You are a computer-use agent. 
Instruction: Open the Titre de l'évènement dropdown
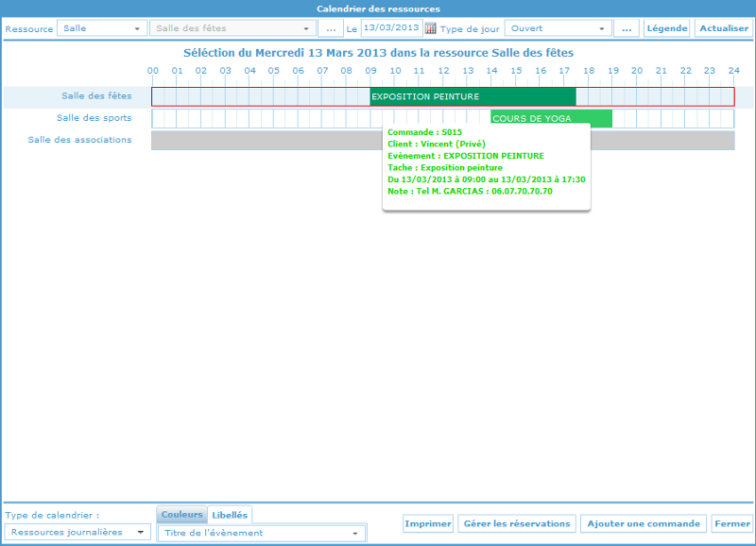[262, 533]
